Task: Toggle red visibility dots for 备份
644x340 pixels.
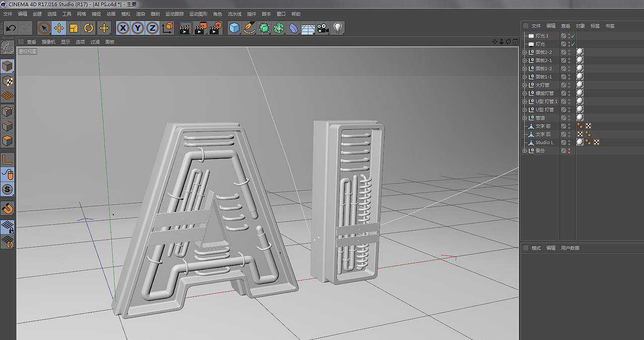Action: [x=569, y=151]
